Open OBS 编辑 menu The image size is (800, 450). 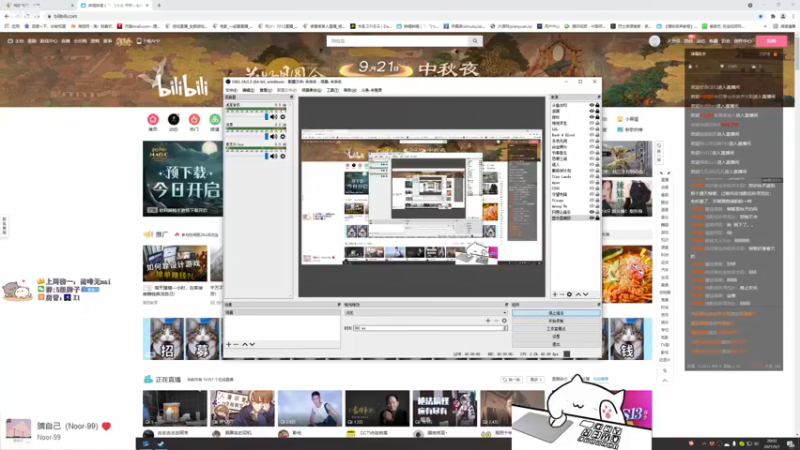(248, 90)
